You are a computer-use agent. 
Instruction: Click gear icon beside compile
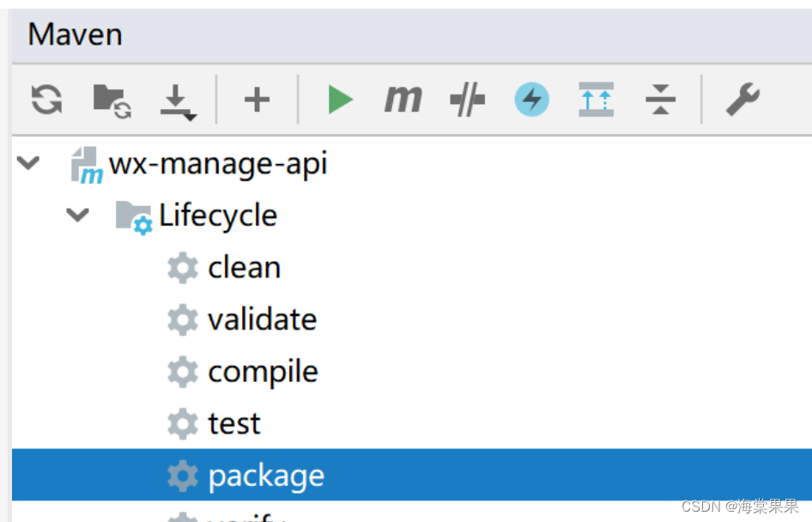(183, 372)
